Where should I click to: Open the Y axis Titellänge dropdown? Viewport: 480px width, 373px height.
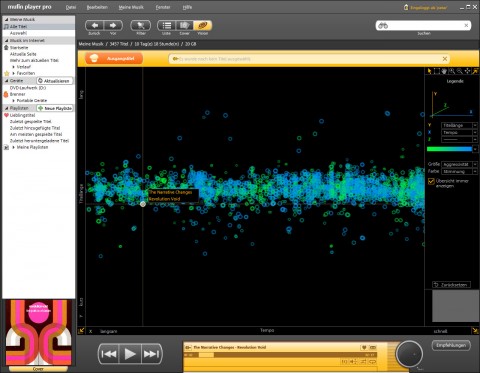(x=459, y=125)
